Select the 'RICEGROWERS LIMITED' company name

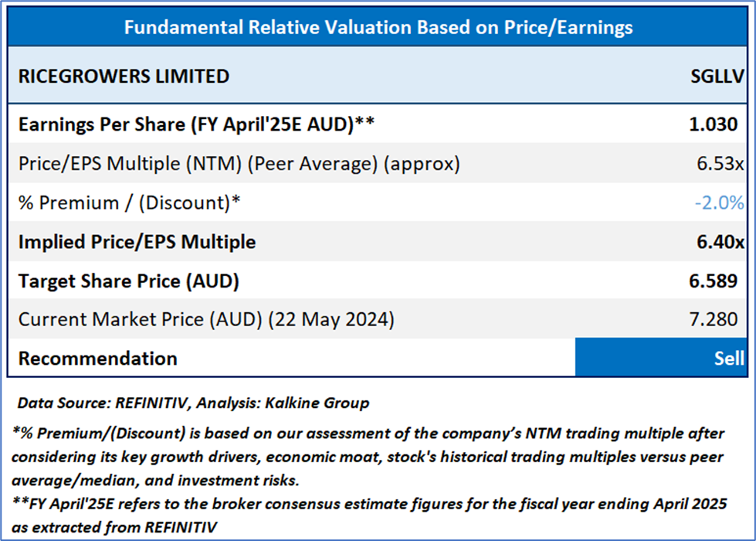[x=124, y=77]
